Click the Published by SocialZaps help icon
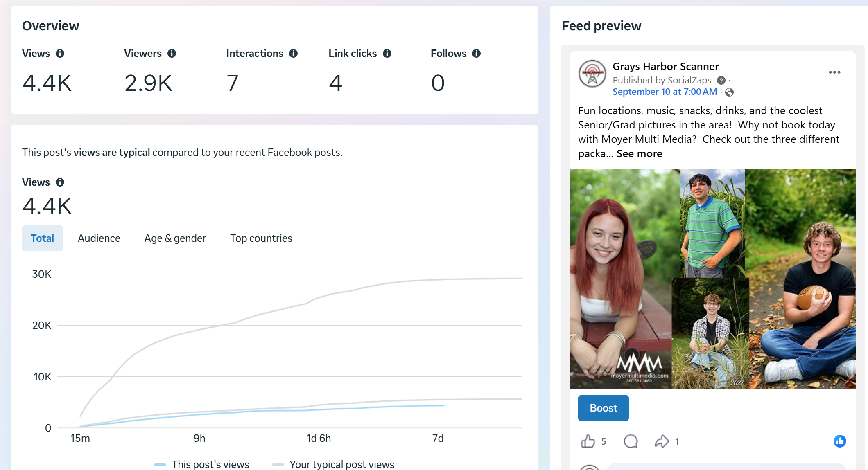Screen dimensions: 868x470 point(721,81)
